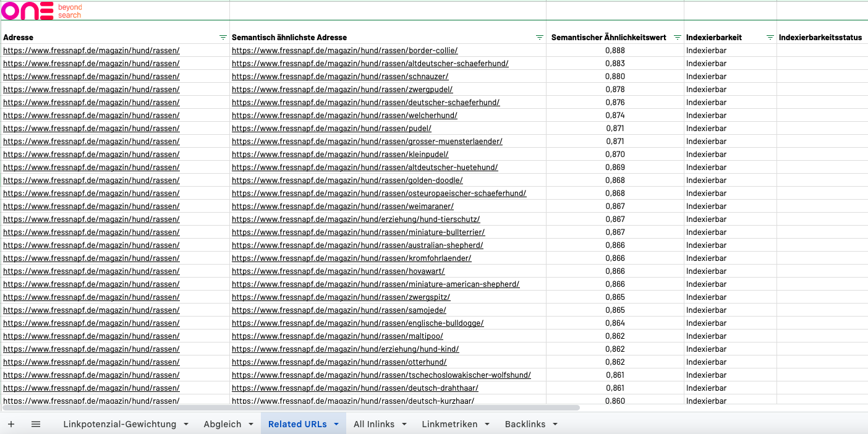The height and width of the screenshot is (434, 868).
Task: Open filter for Semantisch ähnlichste Adresse column
Action: click(540, 38)
